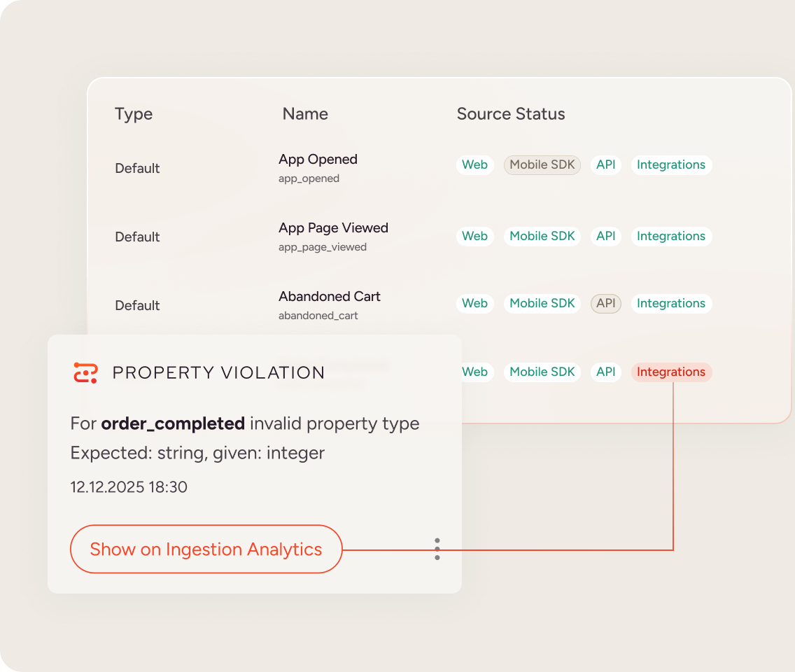
Task: Click Integrations tag for App Page Viewed
Action: (670, 237)
